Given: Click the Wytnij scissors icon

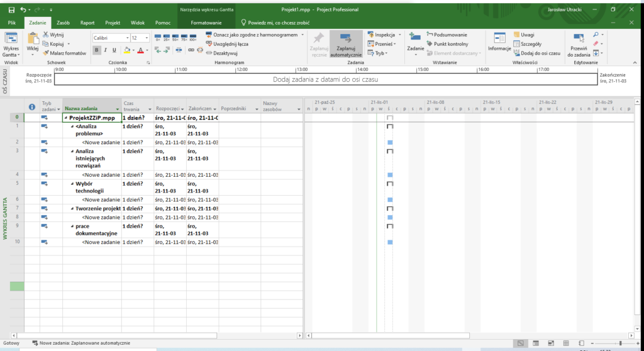Looking at the screenshot, I should click(46, 35).
